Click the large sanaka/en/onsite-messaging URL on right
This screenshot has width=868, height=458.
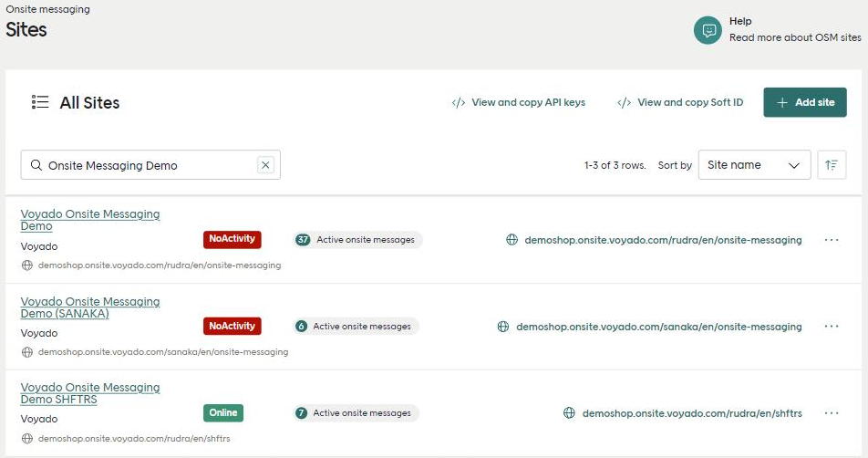[x=658, y=327]
